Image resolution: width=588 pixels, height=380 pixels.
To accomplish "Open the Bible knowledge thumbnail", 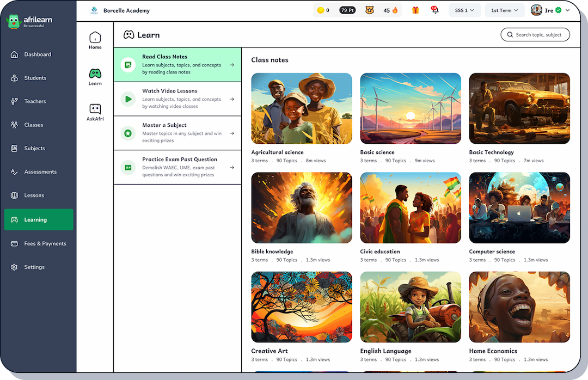I will click(x=302, y=208).
